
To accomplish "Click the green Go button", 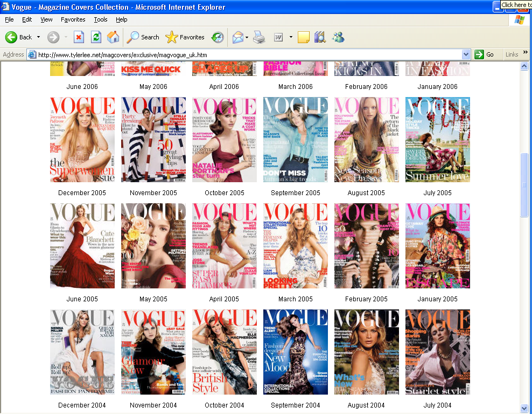I will [x=484, y=54].
